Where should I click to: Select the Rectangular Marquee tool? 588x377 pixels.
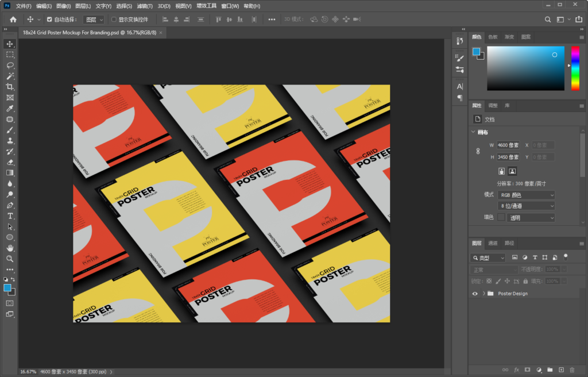click(10, 55)
